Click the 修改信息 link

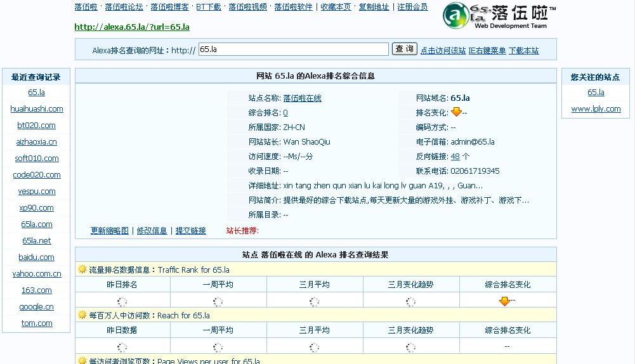(x=152, y=231)
